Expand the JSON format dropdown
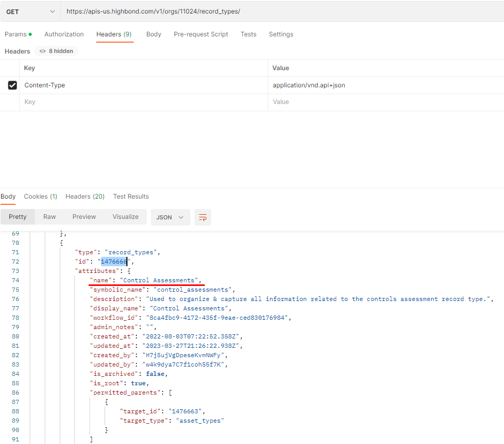504x444 pixels. click(170, 217)
